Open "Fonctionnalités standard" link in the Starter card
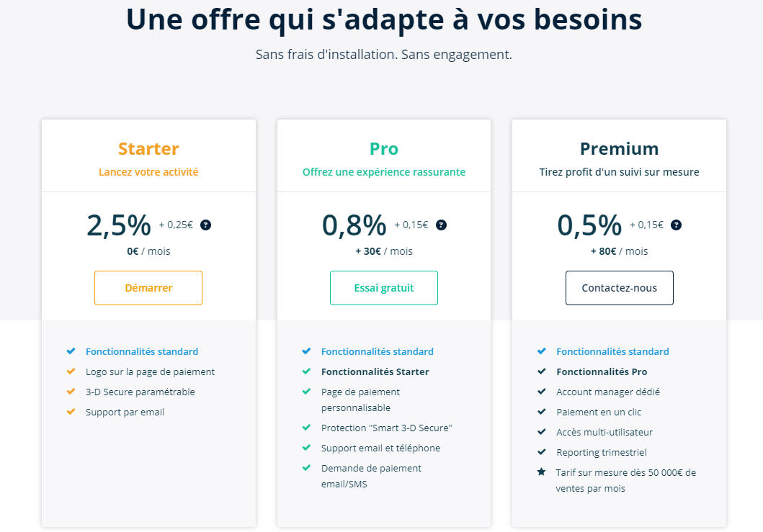This screenshot has height=532, width=763. [x=142, y=351]
